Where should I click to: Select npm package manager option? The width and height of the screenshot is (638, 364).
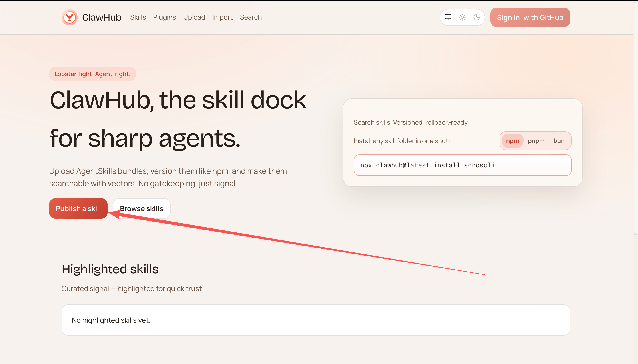[512, 141]
